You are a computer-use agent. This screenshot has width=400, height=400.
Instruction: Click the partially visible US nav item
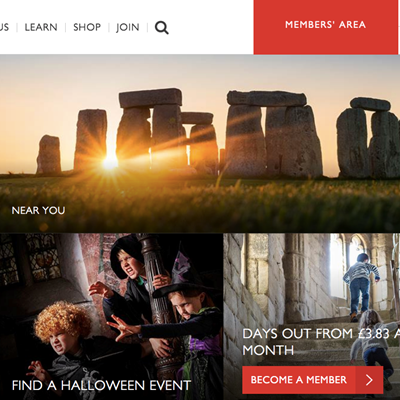click(x=4, y=27)
